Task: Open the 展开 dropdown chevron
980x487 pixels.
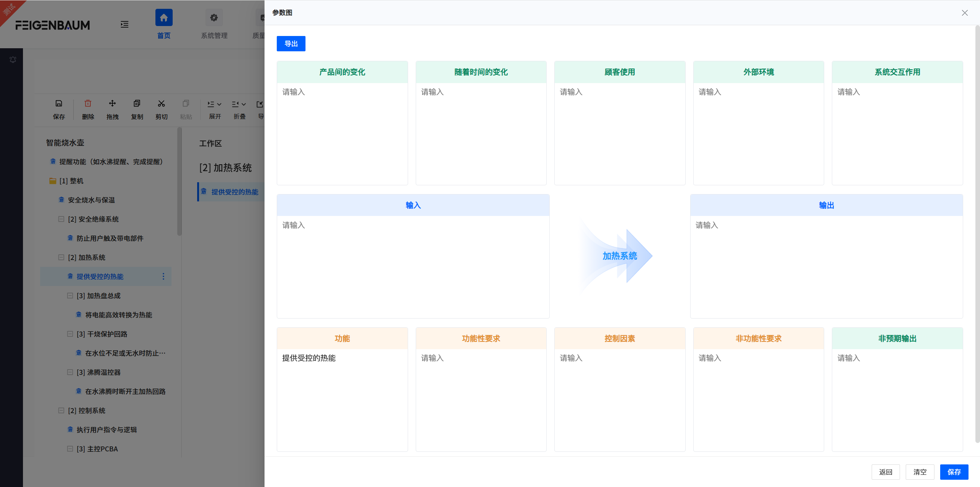Action: [219, 104]
